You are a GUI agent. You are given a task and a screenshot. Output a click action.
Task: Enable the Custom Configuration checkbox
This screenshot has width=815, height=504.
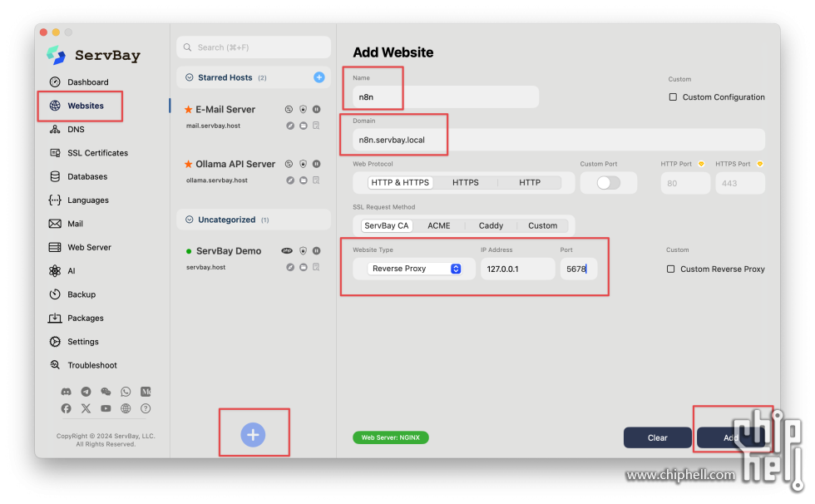[673, 97]
